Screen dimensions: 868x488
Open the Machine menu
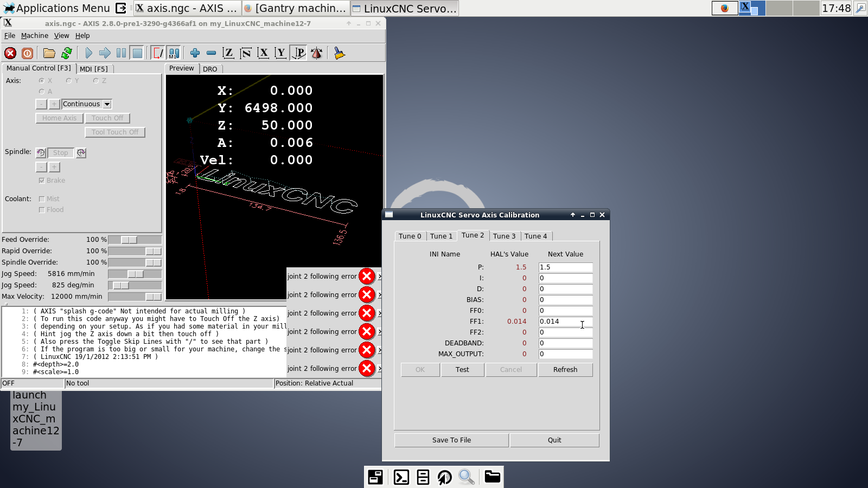(x=34, y=36)
